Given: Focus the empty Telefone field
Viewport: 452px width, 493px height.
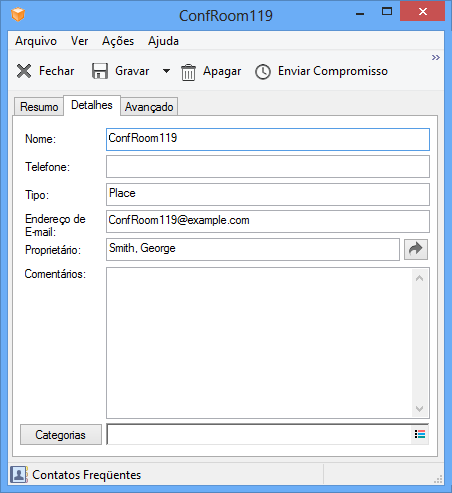Looking at the screenshot, I should 268,167.
